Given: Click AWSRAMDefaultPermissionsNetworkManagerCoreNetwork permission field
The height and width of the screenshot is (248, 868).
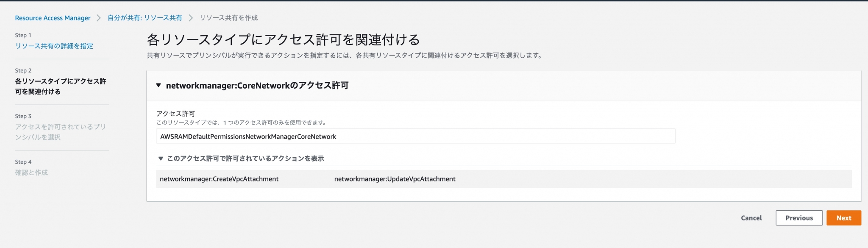Looking at the screenshot, I should [415, 137].
